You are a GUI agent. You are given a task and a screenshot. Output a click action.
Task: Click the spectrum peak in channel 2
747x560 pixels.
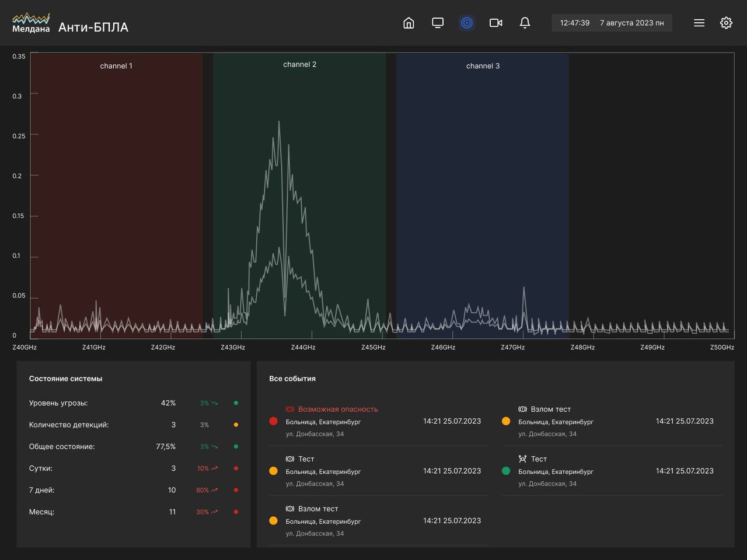[279, 123]
